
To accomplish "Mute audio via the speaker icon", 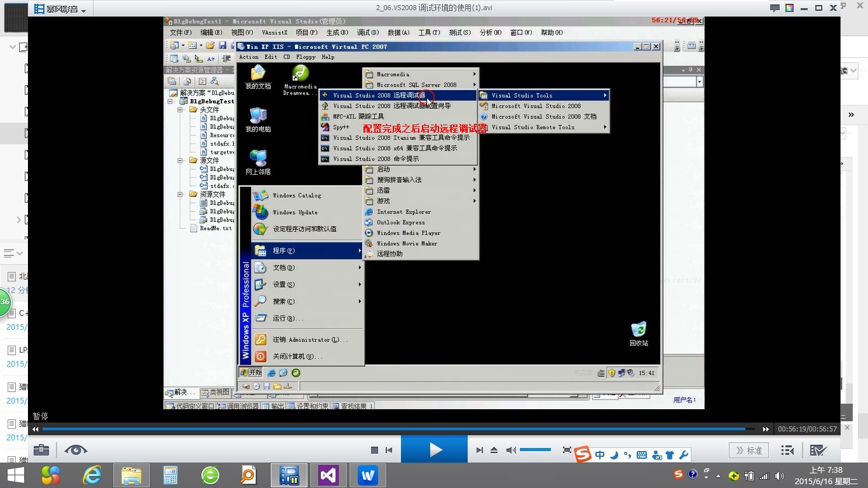I will (x=511, y=450).
